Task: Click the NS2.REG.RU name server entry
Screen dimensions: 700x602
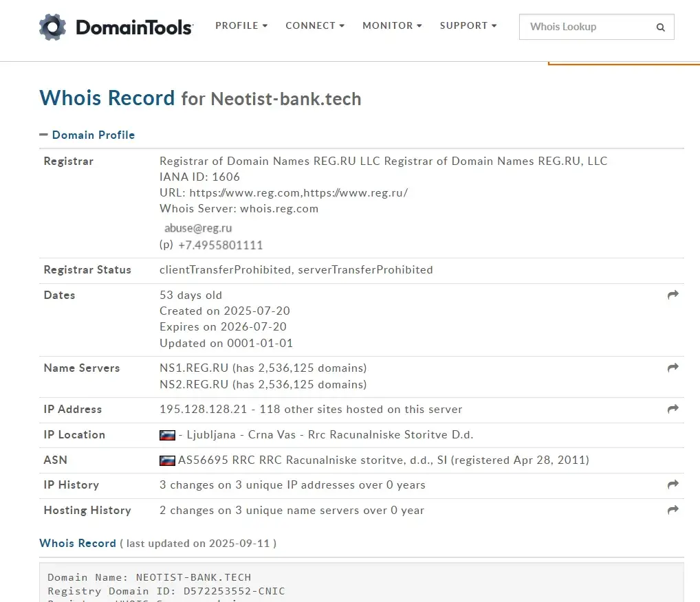Action: point(263,384)
